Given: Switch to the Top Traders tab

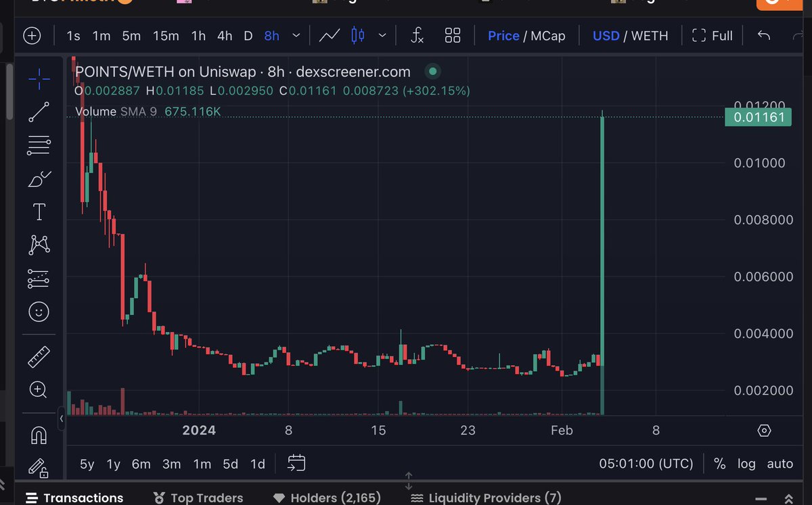Looking at the screenshot, I should [x=198, y=498].
